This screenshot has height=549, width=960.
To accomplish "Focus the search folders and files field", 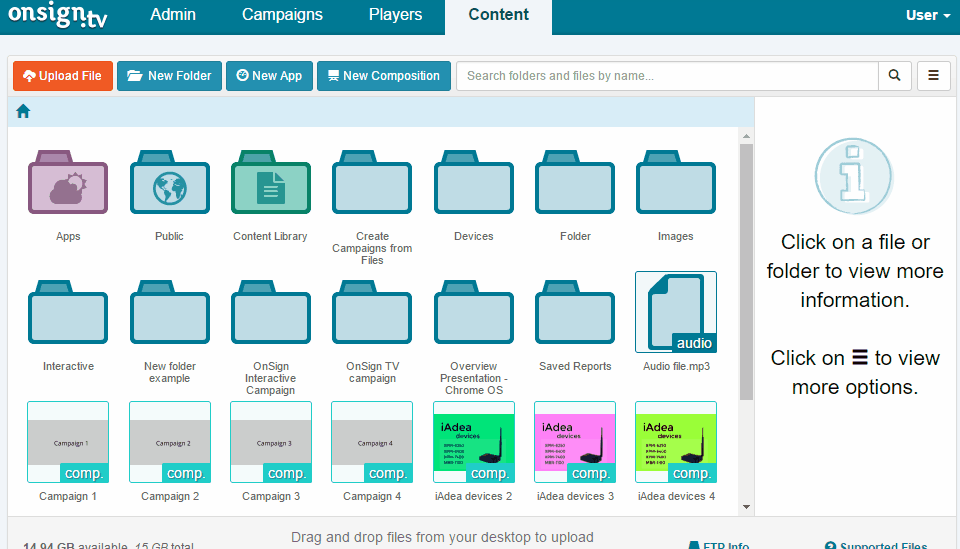I will pos(667,76).
